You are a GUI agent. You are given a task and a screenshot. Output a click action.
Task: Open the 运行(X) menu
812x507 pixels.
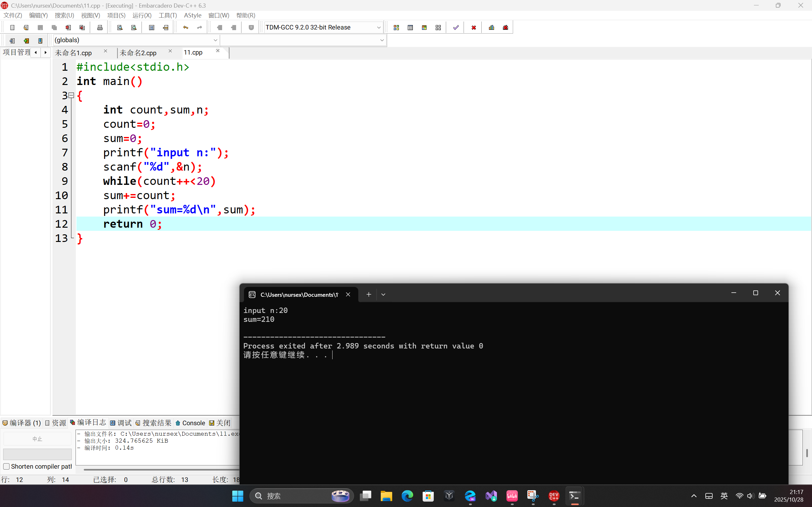(142, 16)
